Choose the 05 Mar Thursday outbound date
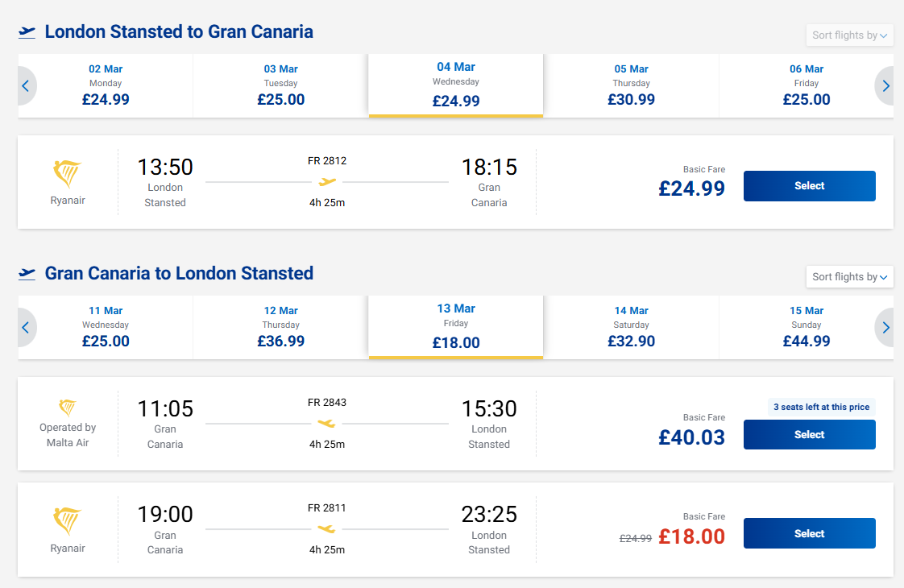 631,85
